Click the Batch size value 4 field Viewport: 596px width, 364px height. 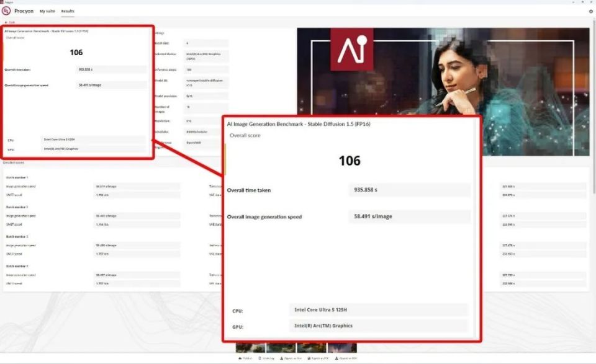(205, 43)
